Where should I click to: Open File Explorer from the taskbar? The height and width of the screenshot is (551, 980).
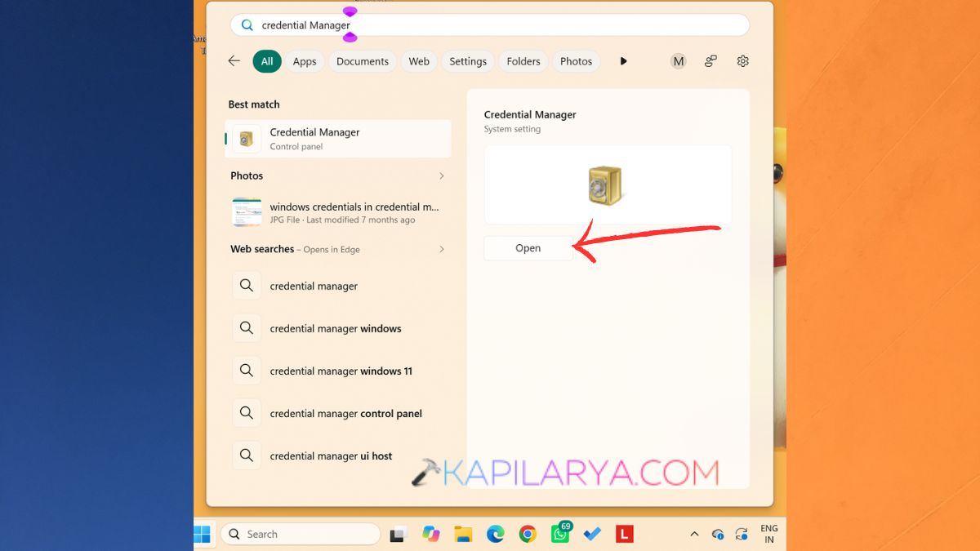click(x=463, y=535)
